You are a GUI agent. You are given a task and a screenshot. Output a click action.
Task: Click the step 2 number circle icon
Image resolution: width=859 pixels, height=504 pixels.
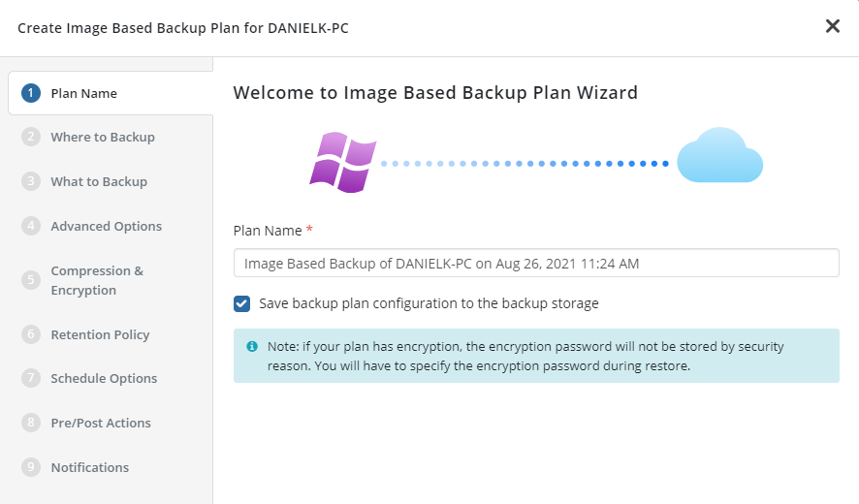coord(31,138)
